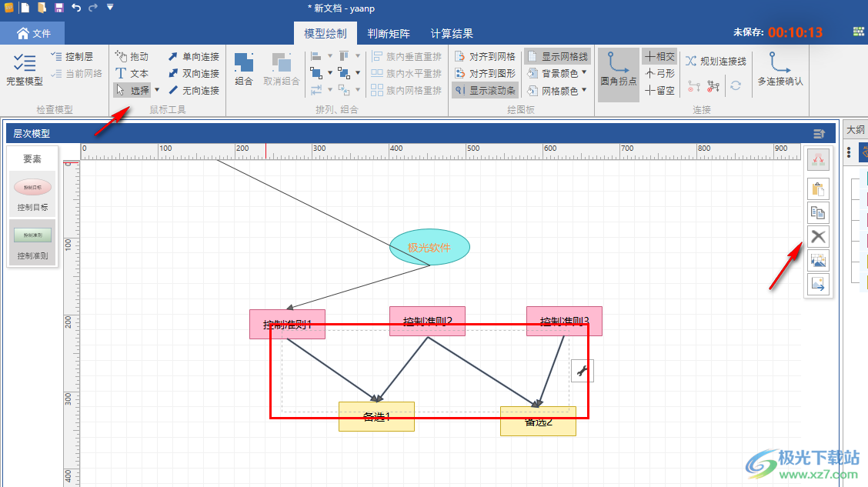Open the horizontal align dropdown arrow
Screen dimensions: 868x487
click(x=330, y=56)
